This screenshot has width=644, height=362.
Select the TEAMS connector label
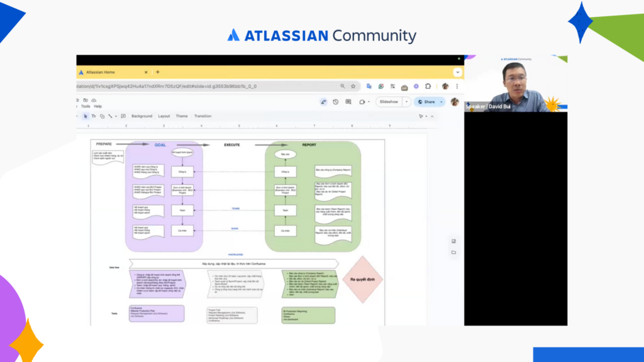click(x=235, y=209)
